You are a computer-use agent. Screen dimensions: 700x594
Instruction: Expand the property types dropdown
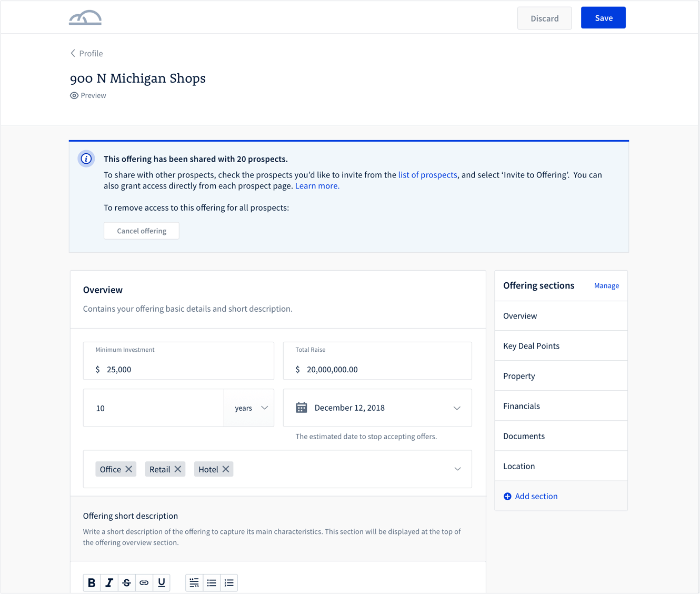[457, 469]
